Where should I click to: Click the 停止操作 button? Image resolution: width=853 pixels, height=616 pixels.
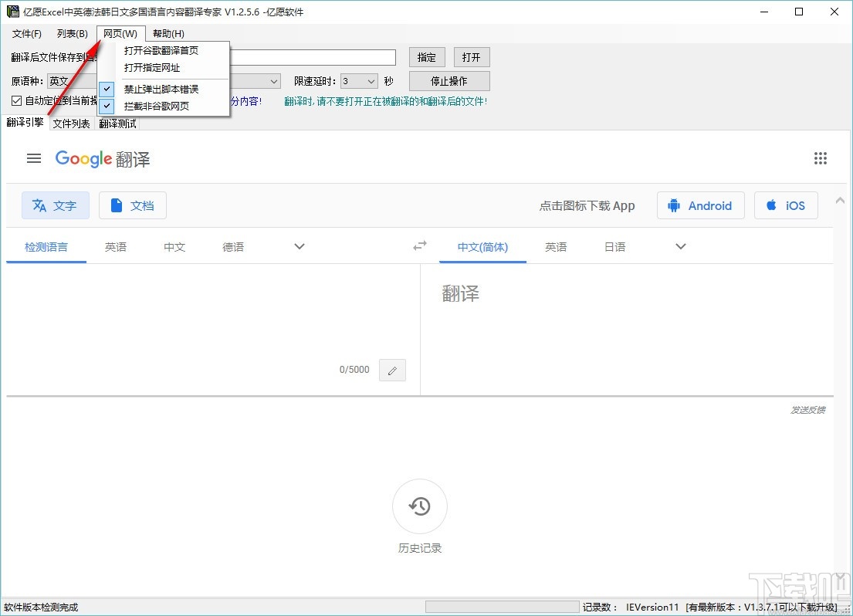point(449,80)
